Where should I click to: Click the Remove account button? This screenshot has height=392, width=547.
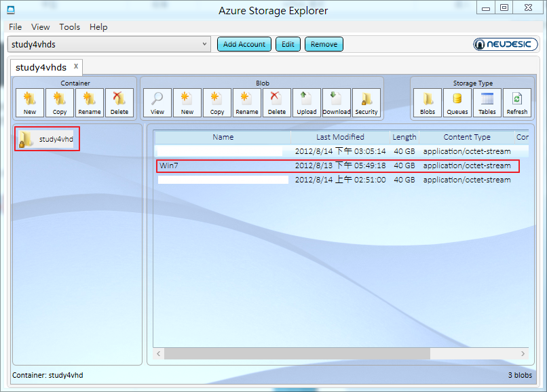[x=324, y=44]
